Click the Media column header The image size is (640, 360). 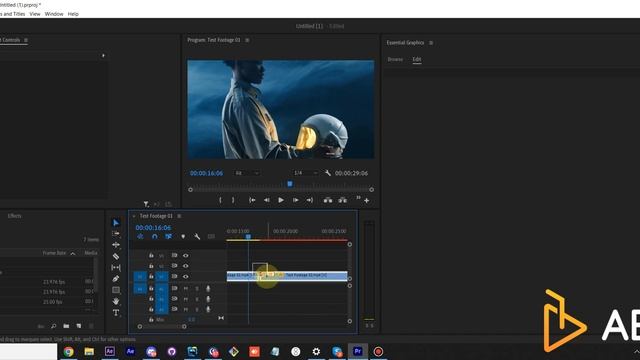91,253
